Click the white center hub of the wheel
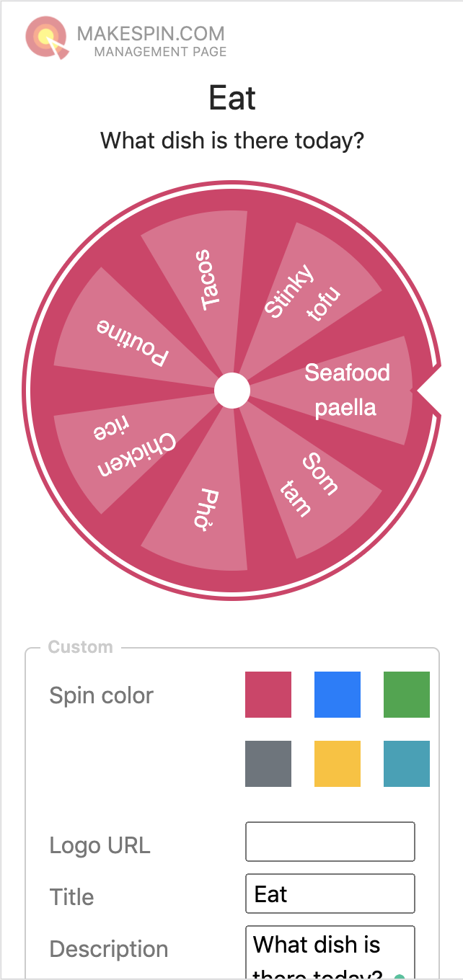 pos(232,389)
